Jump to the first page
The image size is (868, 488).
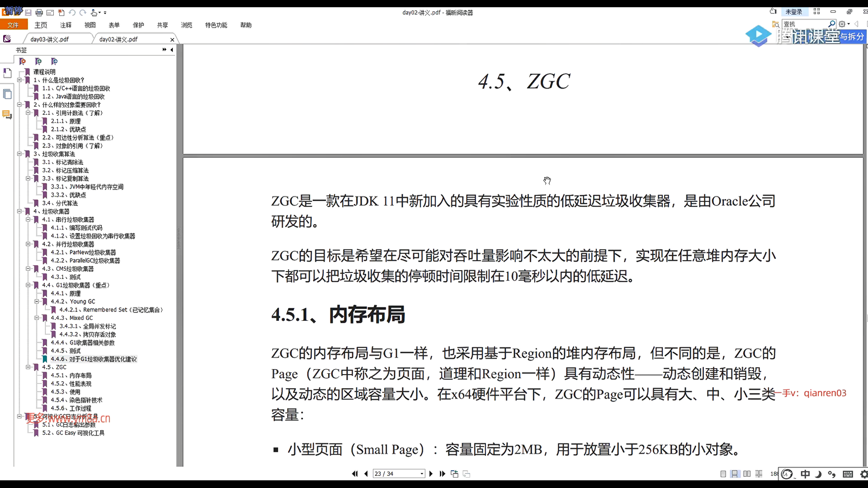click(355, 474)
